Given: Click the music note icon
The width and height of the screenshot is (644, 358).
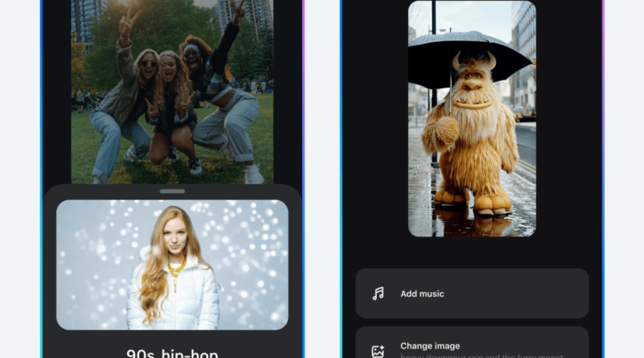Looking at the screenshot, I should tap(378, 294).
